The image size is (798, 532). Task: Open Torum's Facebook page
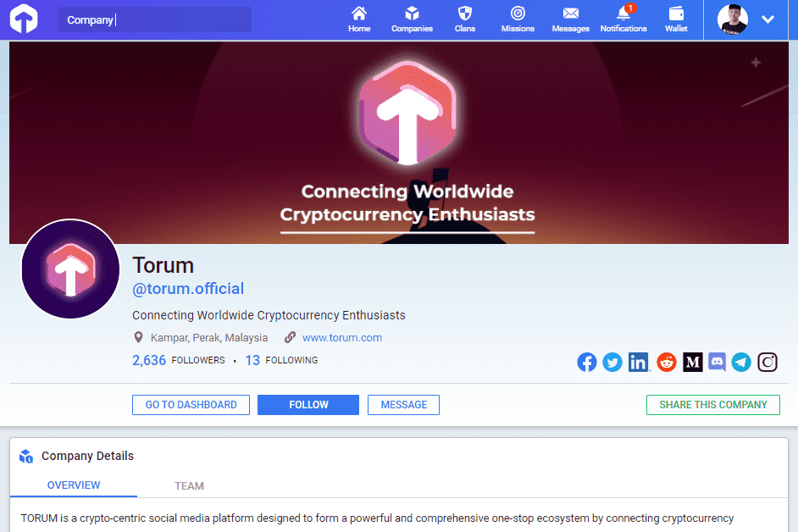click(587, 362)
